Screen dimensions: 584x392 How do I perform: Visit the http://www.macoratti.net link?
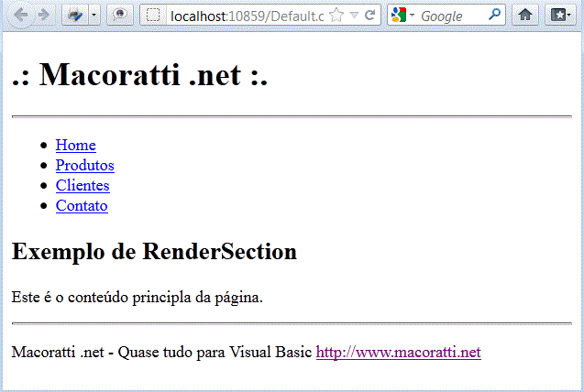[399, 352]
